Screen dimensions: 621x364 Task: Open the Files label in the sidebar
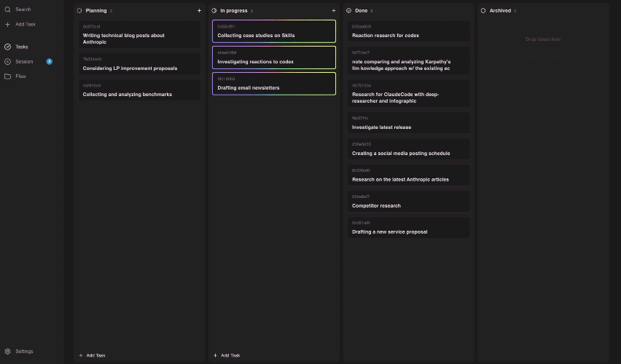[x=20, y=76]
